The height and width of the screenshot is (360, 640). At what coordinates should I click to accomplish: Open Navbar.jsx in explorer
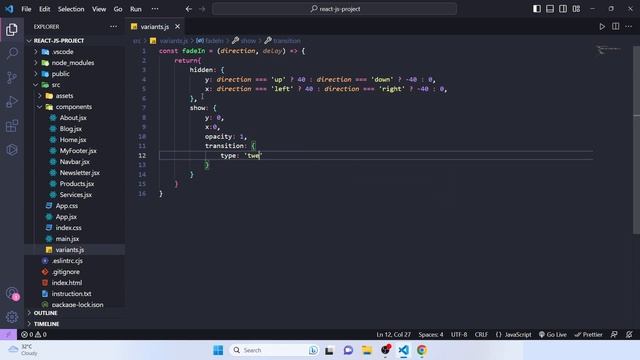(x=74, y=162)
